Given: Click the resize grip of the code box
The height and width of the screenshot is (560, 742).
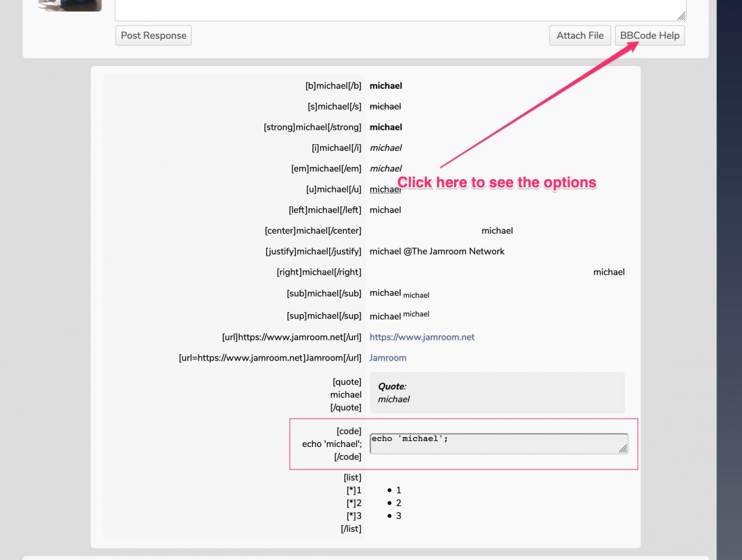Looking at the screenshot, I should point(623,449).
